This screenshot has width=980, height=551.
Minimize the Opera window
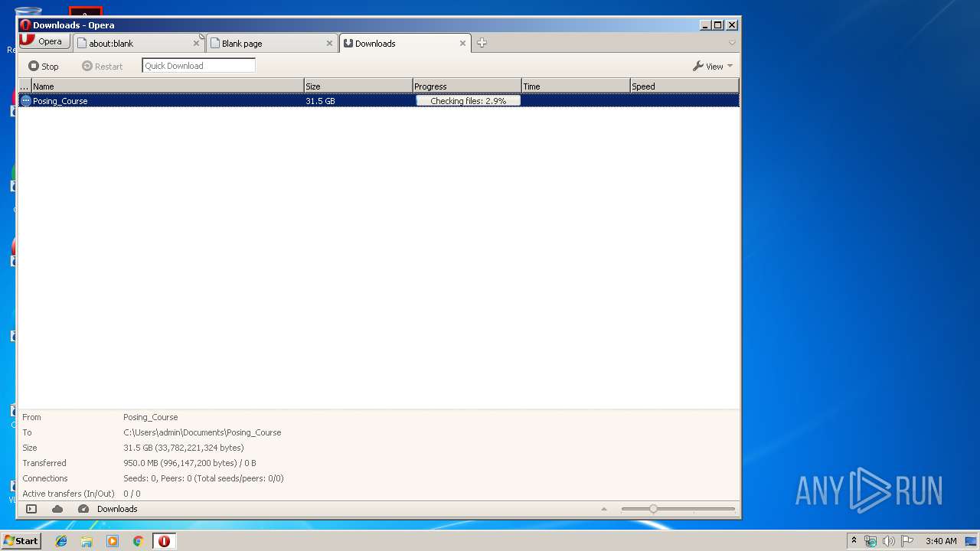tap(704, 25)
